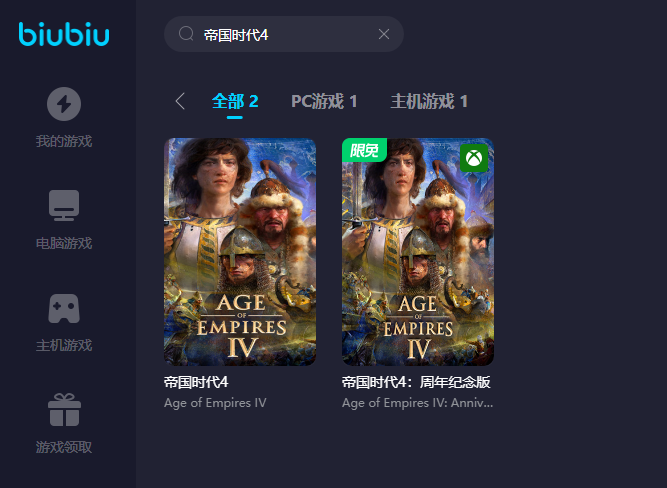Open the 帝国时代4：周年纪念版 title link
Screen dimensions: 667x488
pyautogui.click(x=416, y=382)
